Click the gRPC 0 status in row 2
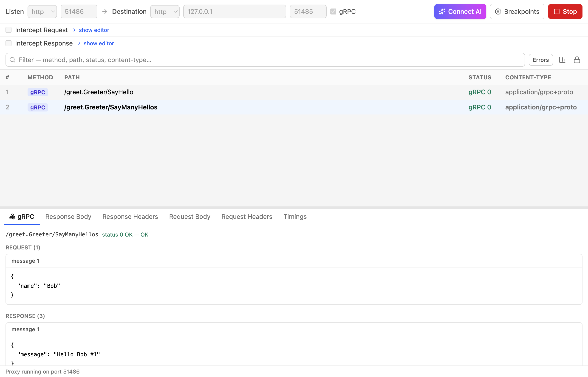Viewport: 588px width, 377px height. pyautogui.click(x=480, y=107)
